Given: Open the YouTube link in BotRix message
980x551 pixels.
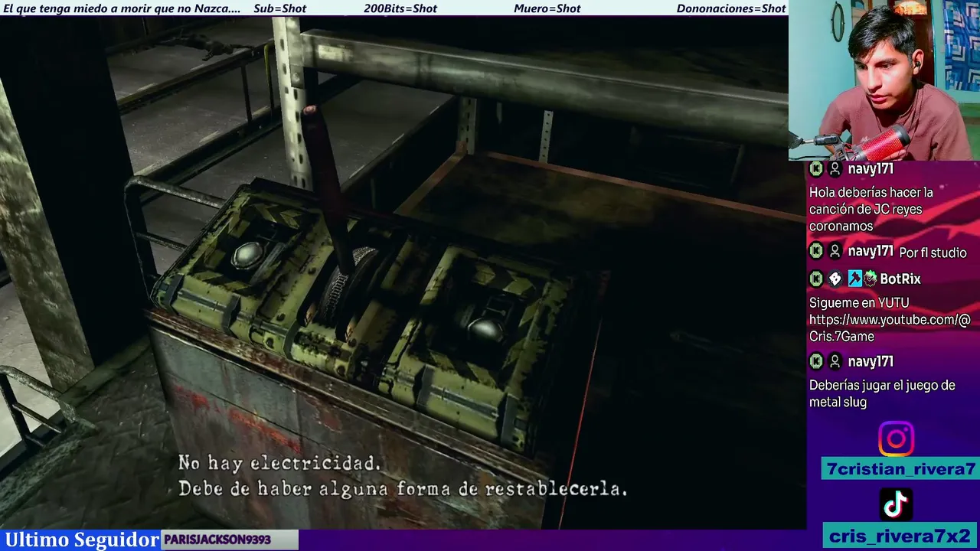Looking at the screenshot, I should tap(890, 328).
